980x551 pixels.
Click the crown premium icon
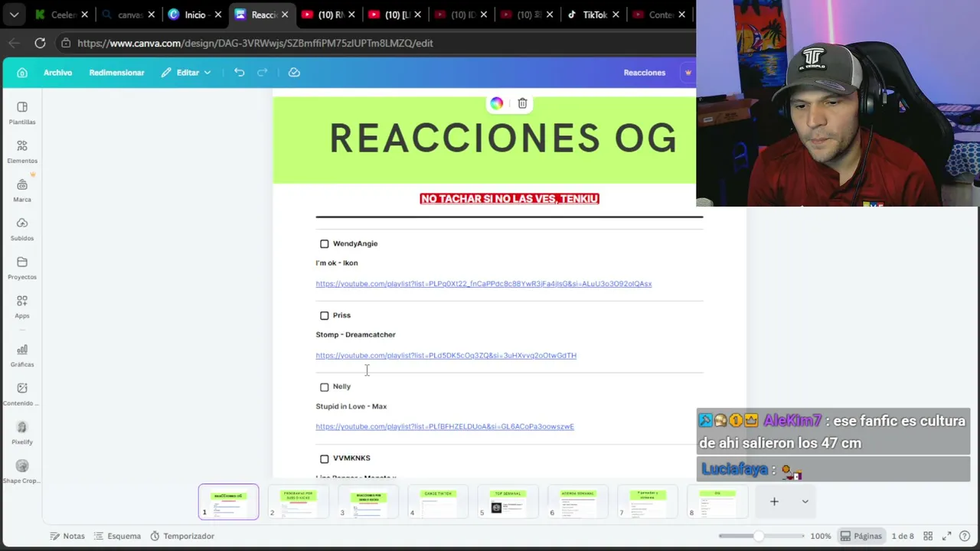pyautogui.click(x=688, y=73)
